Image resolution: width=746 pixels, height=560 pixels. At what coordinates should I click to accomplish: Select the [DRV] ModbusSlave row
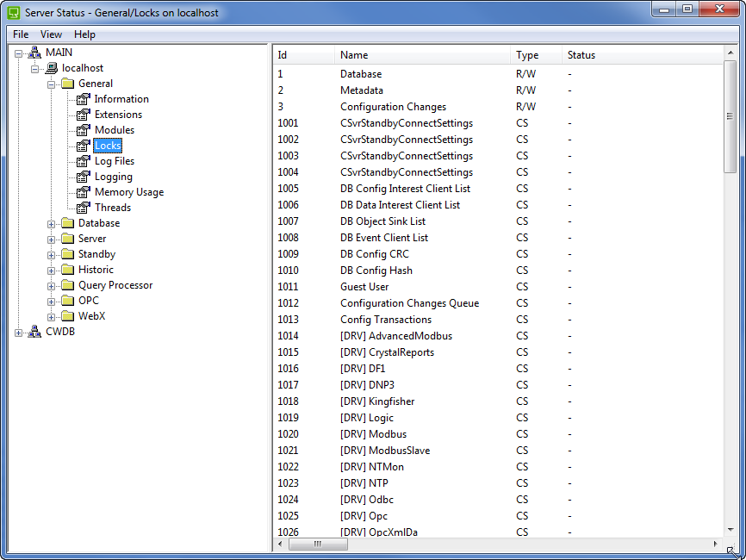[x=498, y=451]
